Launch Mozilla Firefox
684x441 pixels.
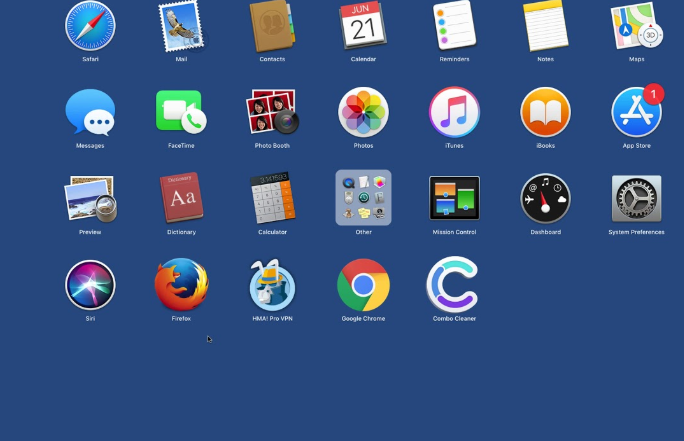pos(181,285)
